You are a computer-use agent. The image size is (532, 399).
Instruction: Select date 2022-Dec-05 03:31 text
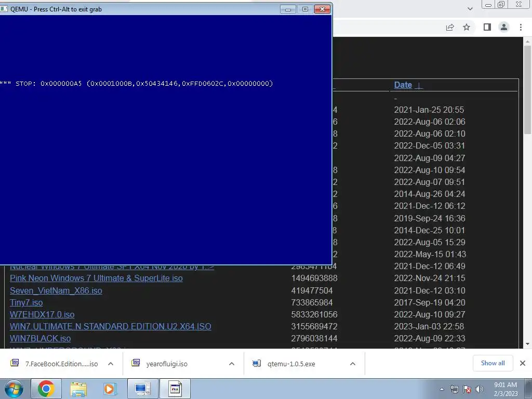point(429,146)
